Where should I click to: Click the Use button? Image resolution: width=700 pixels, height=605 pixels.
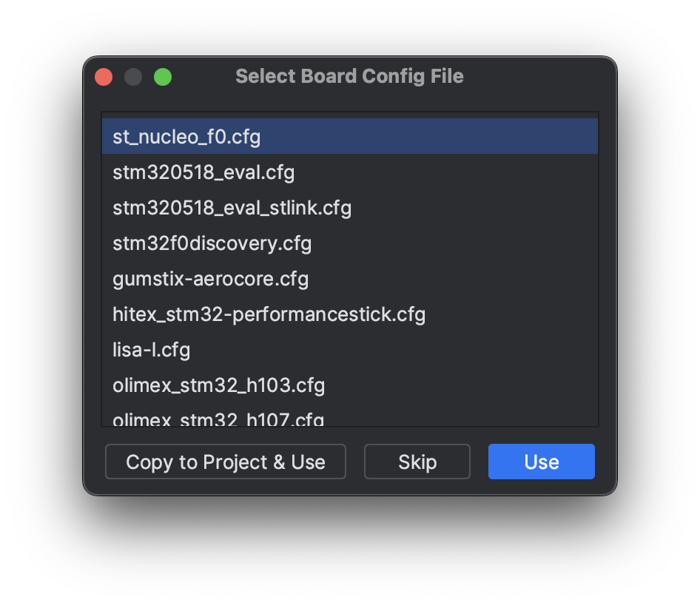pos(541,462)
